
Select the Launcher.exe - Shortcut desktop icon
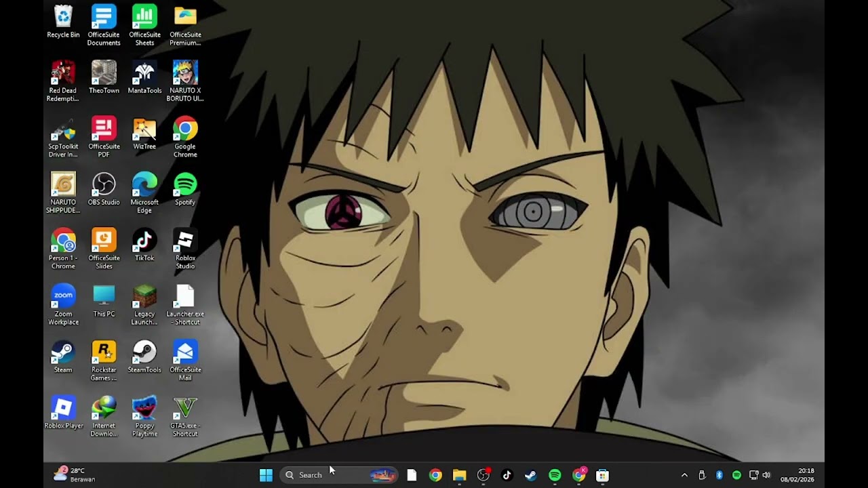(x=185, y=305)
